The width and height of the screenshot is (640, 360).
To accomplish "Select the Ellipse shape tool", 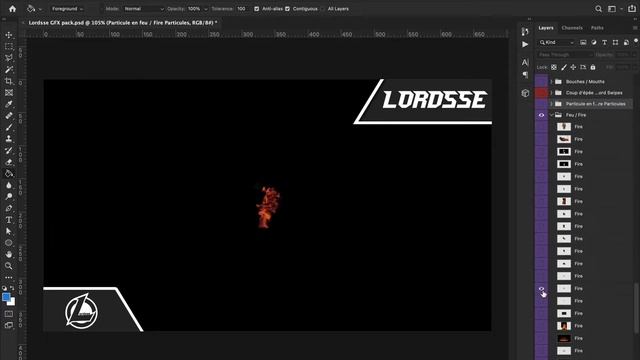I will click(x=9, y=242).
